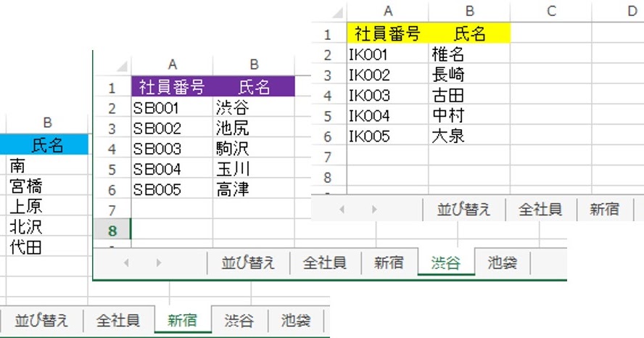The image size is (644, 338).
Task: Select row 5 header in the middle window
Action: [112, 169]
